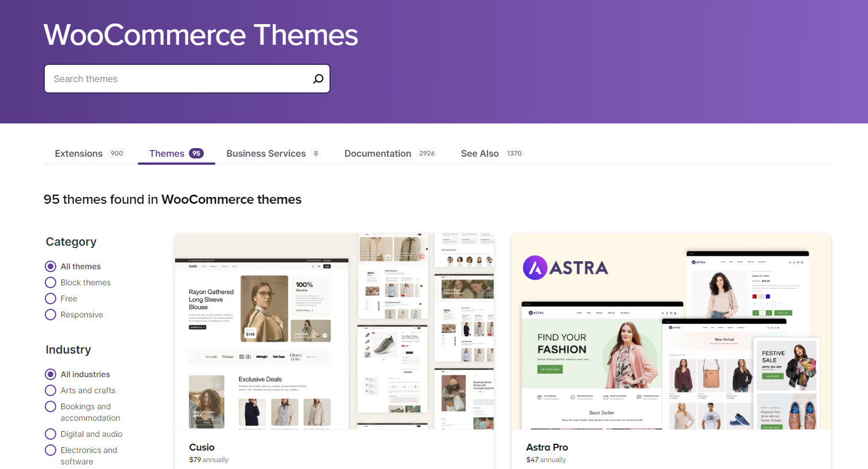This screenshot has width=868, height=469.
Task: Click the 900 extensions count badge
Action: coord(117,153)
